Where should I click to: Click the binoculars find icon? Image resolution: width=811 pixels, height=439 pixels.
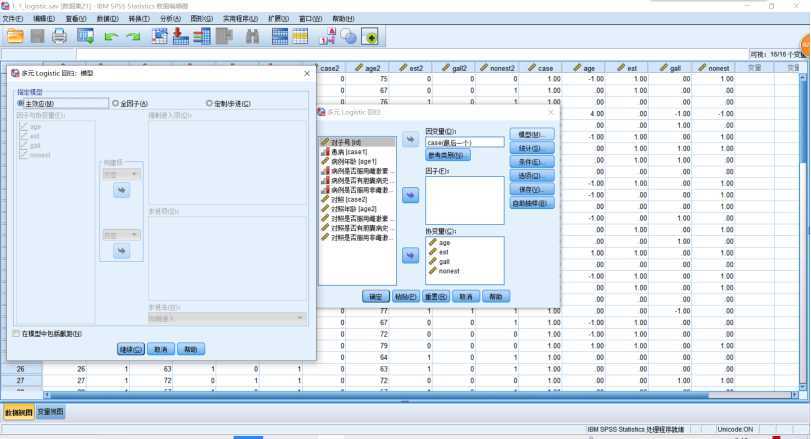click(x=252, y=37)
